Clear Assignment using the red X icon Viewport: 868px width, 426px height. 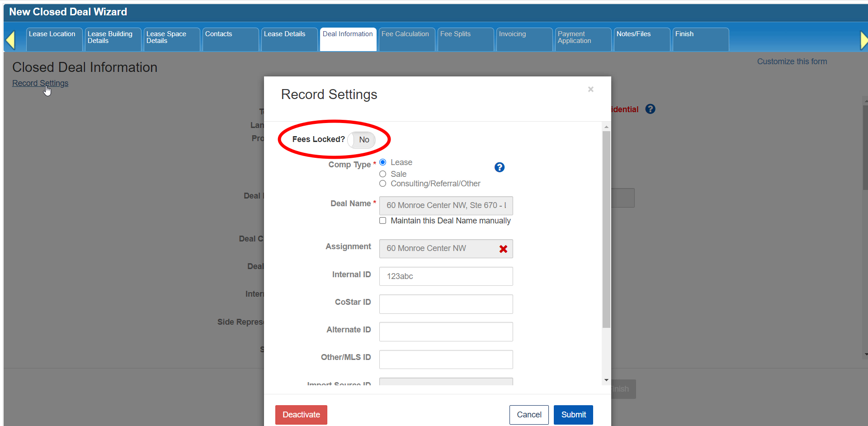(503, 249)
